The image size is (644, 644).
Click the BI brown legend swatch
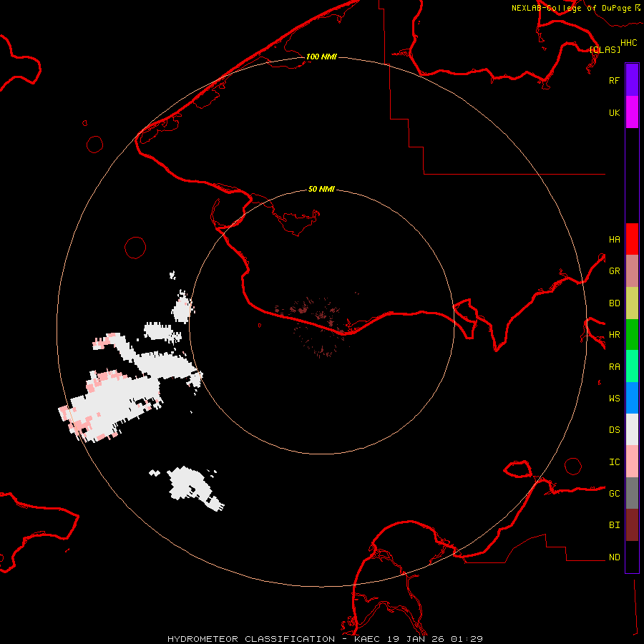pyautogui.click(x=632, y=525)
